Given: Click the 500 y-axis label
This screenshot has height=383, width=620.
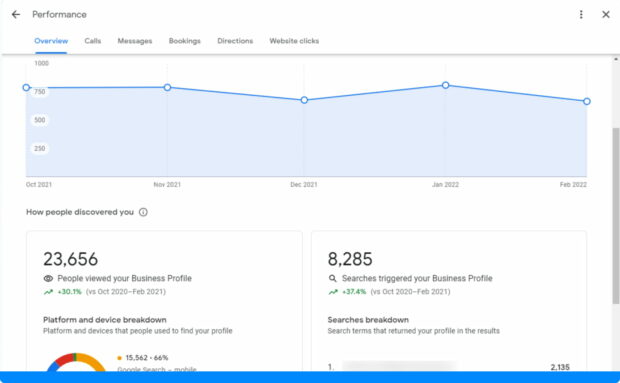Looking at the screenshot, I should pyautogui.click(x=40, y=120).
